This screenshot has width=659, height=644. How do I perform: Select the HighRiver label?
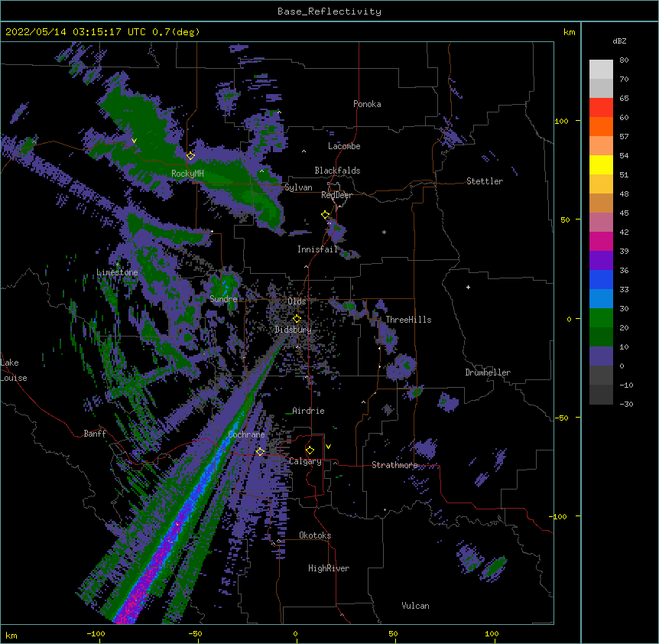tap(329, 568)
